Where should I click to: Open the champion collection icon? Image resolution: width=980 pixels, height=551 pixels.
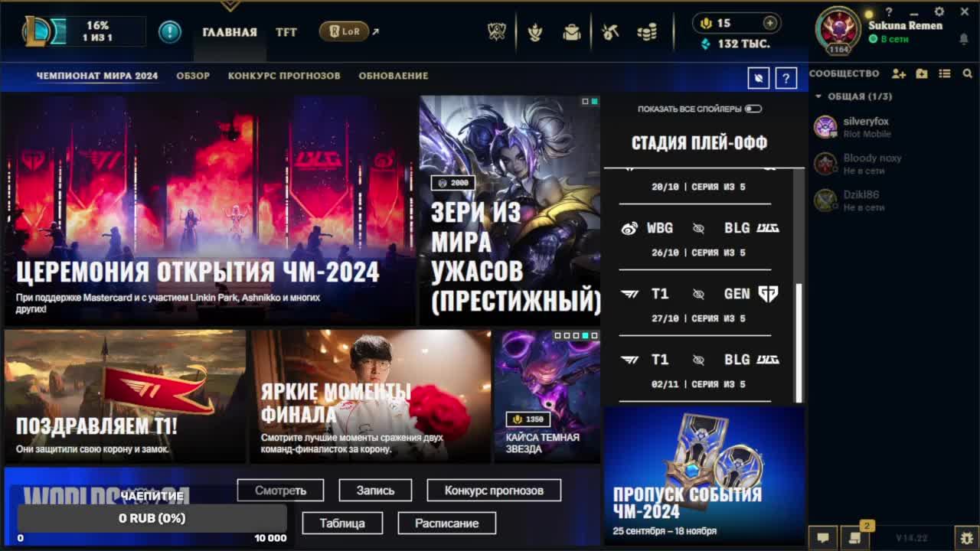[x=535, y=31]
